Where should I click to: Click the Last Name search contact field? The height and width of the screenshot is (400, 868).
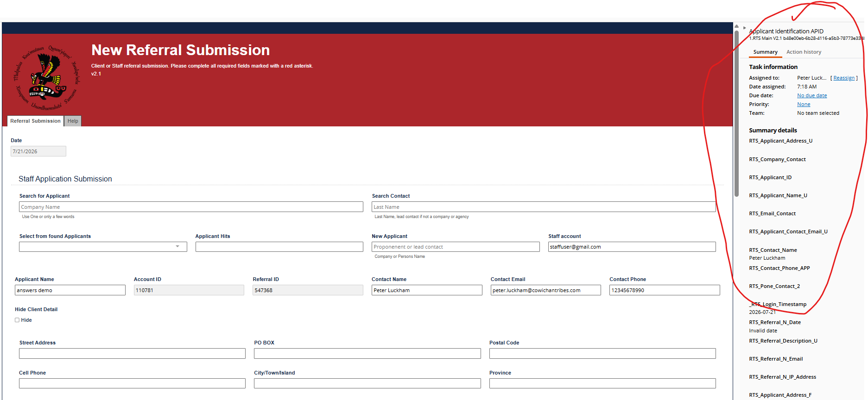(x=544, y=207)
